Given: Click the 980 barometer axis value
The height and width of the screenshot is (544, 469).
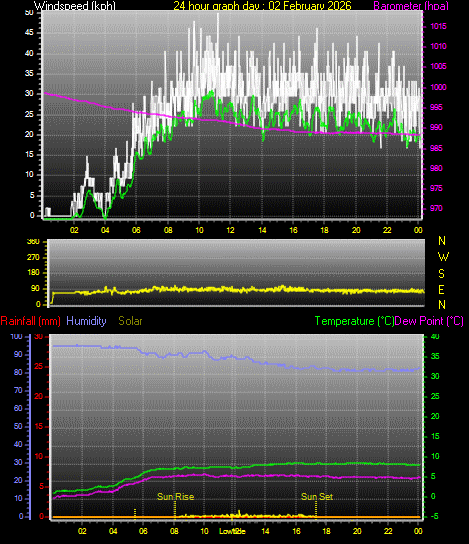Looking at the screenshot, I should pyautogui.click(x=436, y=169).
